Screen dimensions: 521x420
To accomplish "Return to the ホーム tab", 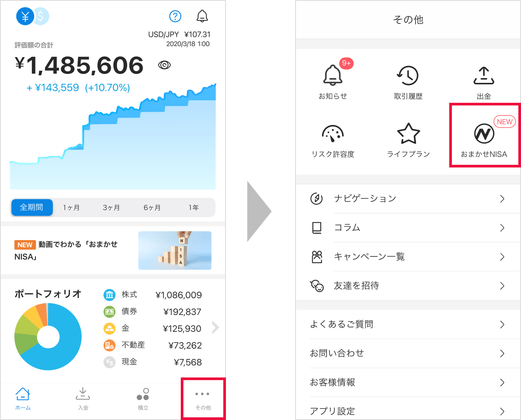I will pos(23,398).
